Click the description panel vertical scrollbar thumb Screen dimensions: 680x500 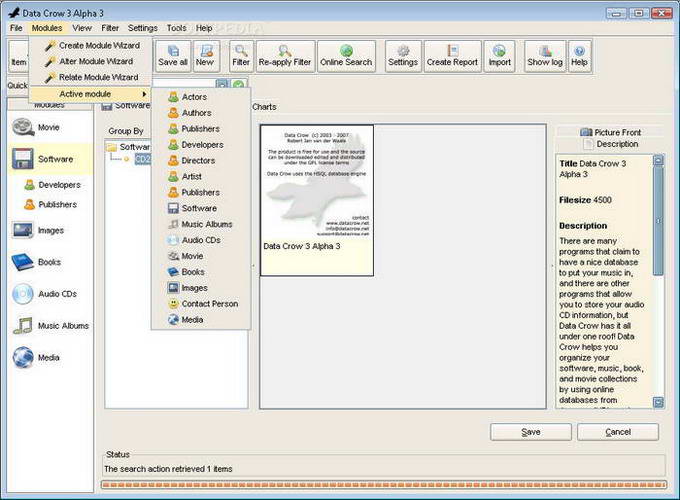658,220
